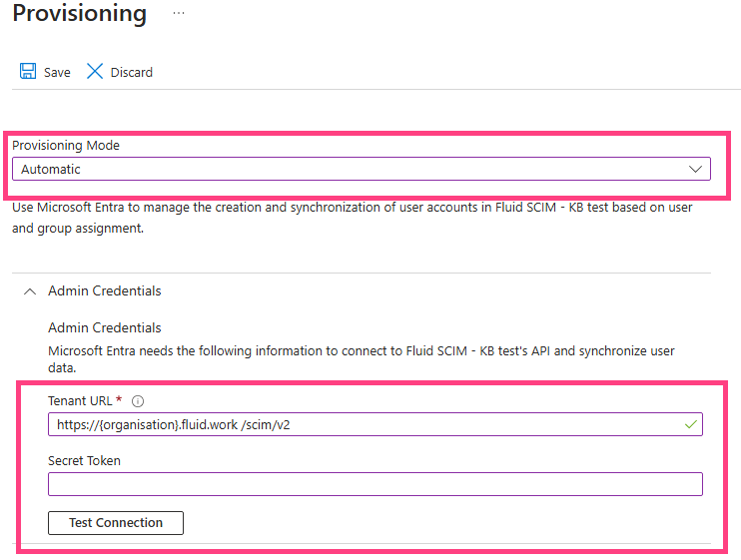The image size is (741, 560).
Task: Open the ellipsis menu beside Provisioning title
Action: tap(179, 13)
